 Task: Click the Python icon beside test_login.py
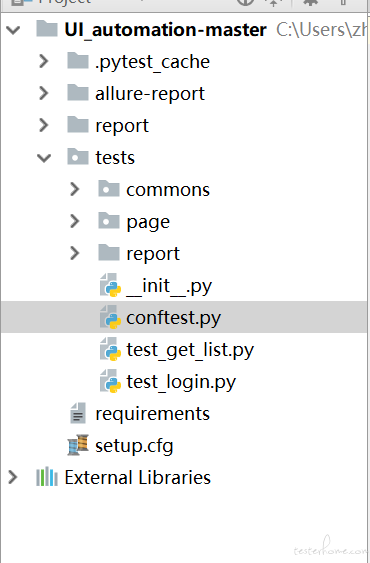click(110, 381)
